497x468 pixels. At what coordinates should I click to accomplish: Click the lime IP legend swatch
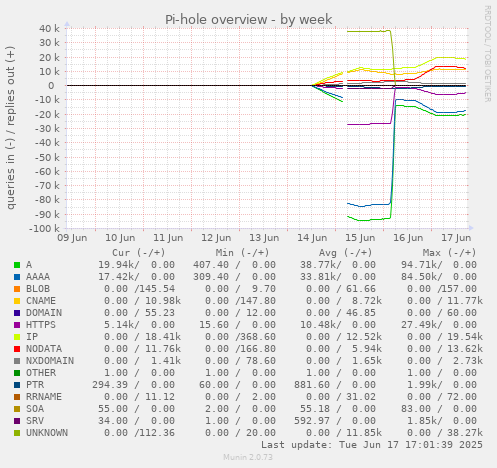pyautogui.click(x=17, y=337)
